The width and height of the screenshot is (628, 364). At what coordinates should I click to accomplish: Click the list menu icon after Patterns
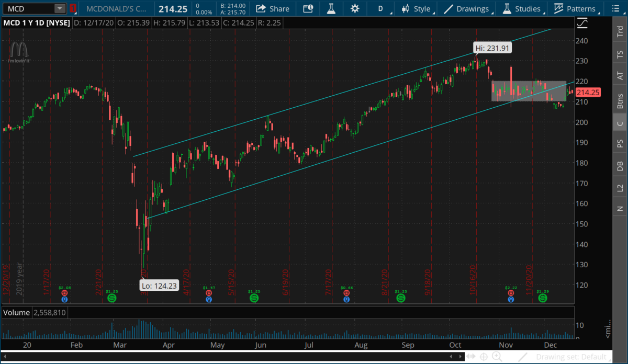pyautogui.click(x=615, y=8)
